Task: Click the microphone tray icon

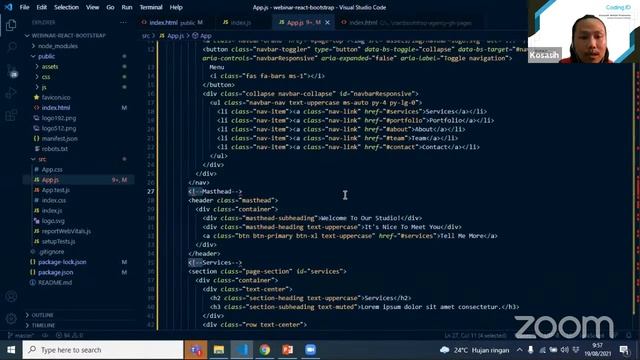Action: pos(530,350)
